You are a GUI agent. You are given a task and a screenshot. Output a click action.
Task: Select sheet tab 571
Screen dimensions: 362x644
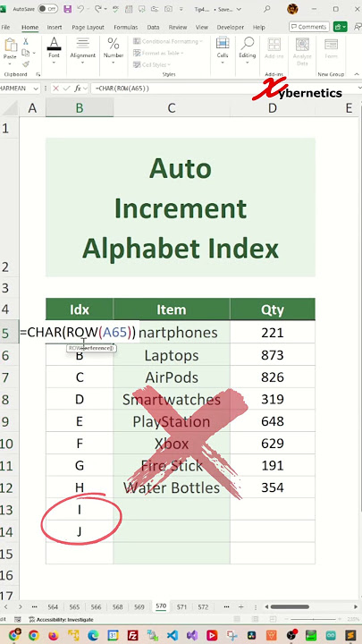(x=181, y=606)
